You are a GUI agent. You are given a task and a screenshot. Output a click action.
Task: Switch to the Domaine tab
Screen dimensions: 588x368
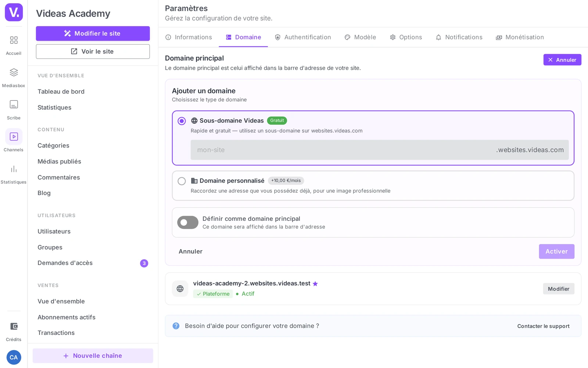(243, 37)
